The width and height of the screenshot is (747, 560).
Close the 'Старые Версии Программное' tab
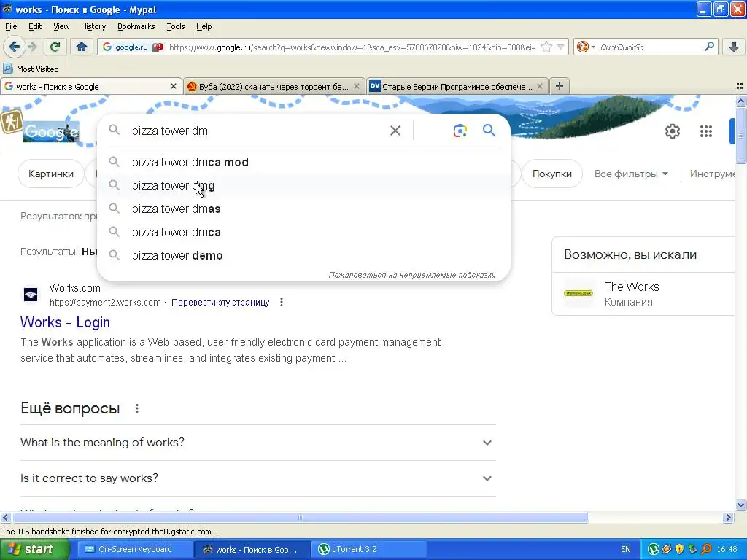(x=539, y=86)
